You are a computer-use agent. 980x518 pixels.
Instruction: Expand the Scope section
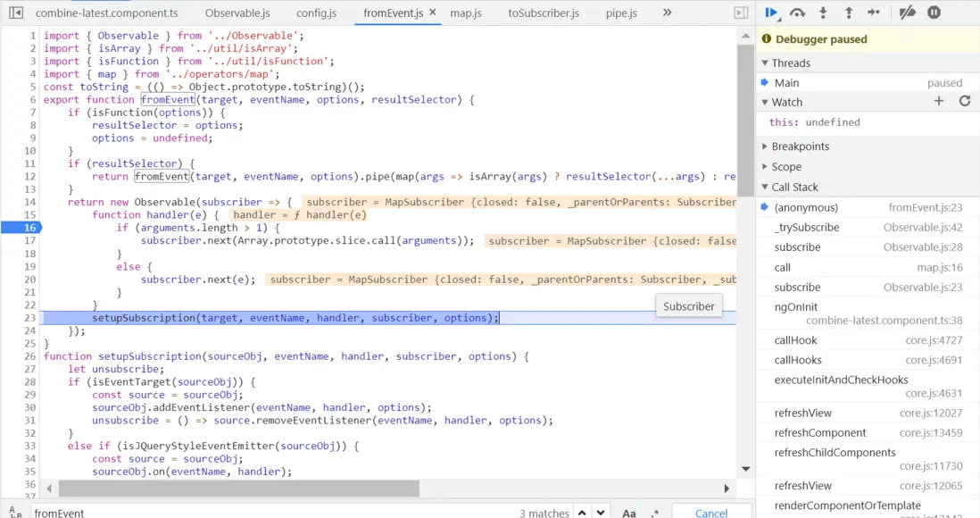coord(786,167)
